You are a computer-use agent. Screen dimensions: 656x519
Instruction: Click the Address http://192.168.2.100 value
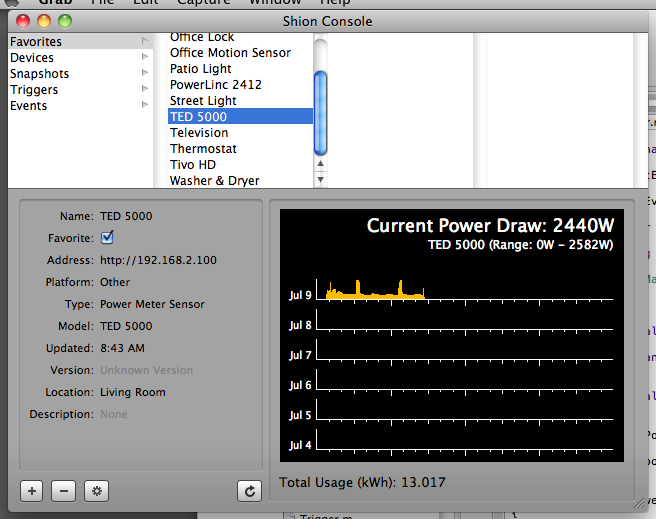coord(158,260)
